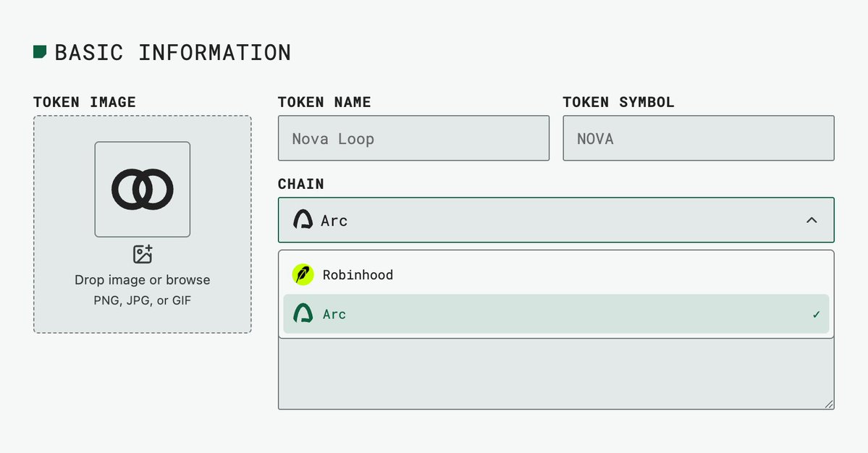
Task: Click the 'TOKEN NAME' label
Action: click(324, 102)
